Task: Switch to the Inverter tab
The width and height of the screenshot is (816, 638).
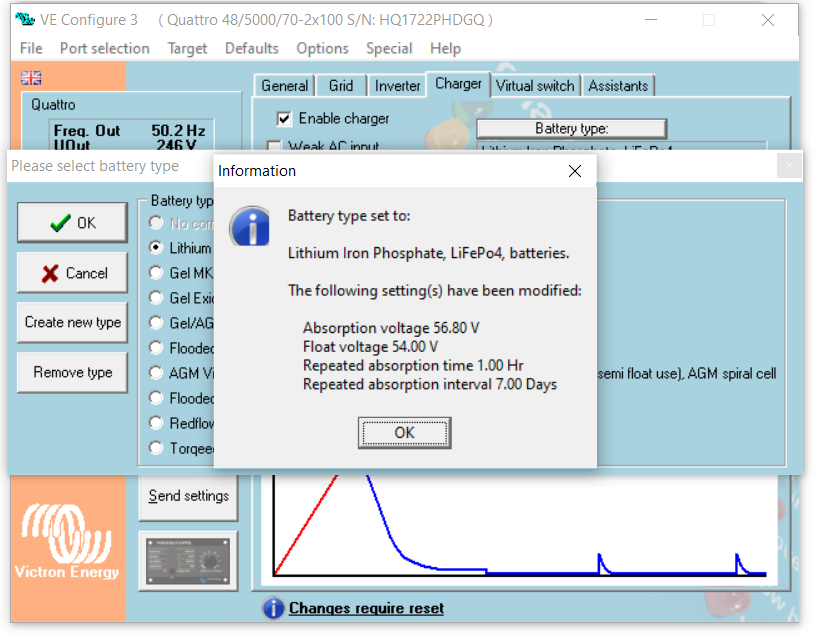Action: pyautogui.click(x=397, y=85)
